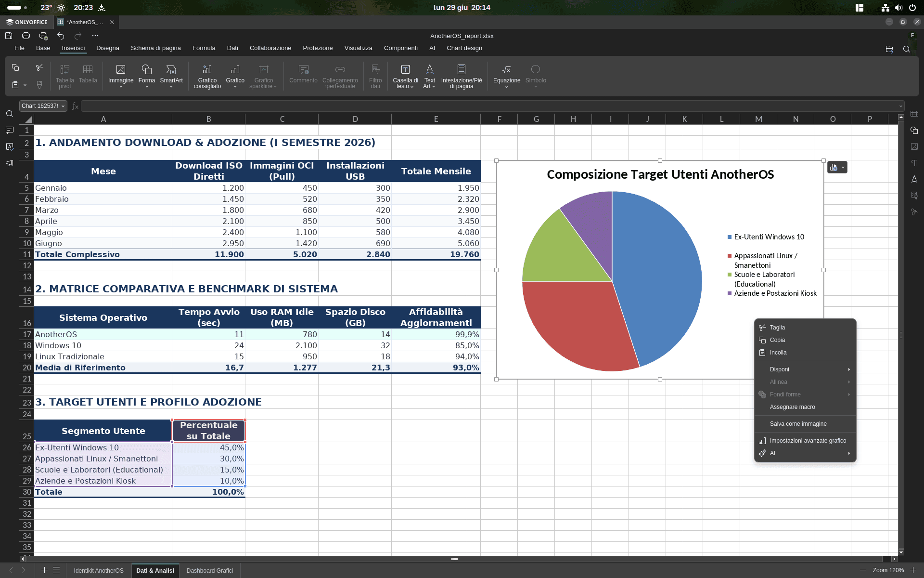Open the search panel in the left sidebar
This screenshot has width=924, height=578.
(x=10, y=114)
